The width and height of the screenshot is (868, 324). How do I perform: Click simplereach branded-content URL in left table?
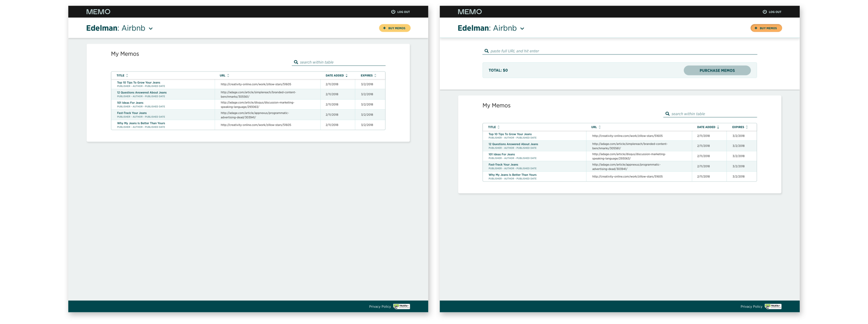click(x=258, y=94)
